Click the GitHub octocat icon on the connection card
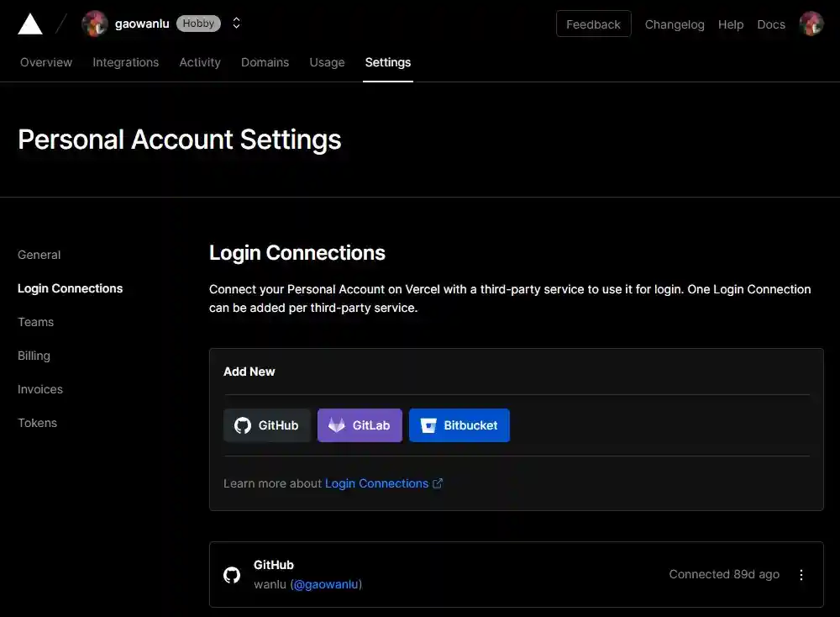 tap(232, 575)
